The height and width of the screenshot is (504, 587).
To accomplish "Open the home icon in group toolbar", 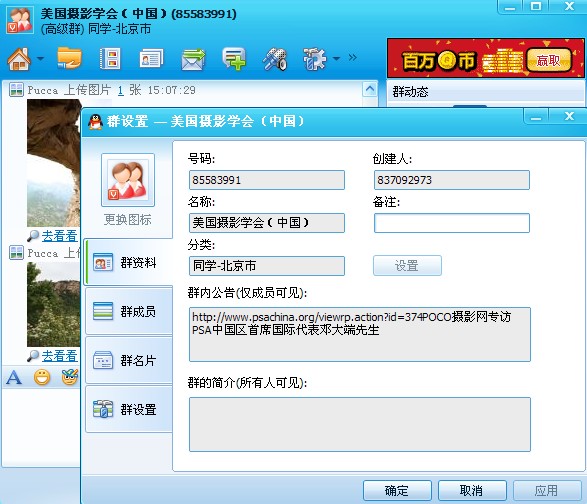I will coord(19,59).
